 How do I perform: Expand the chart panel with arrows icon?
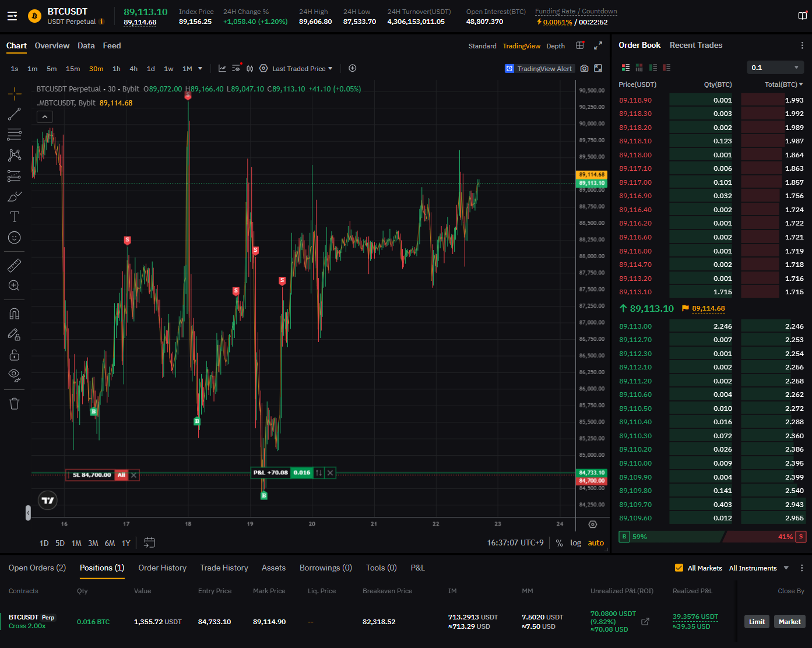point(598,45)
